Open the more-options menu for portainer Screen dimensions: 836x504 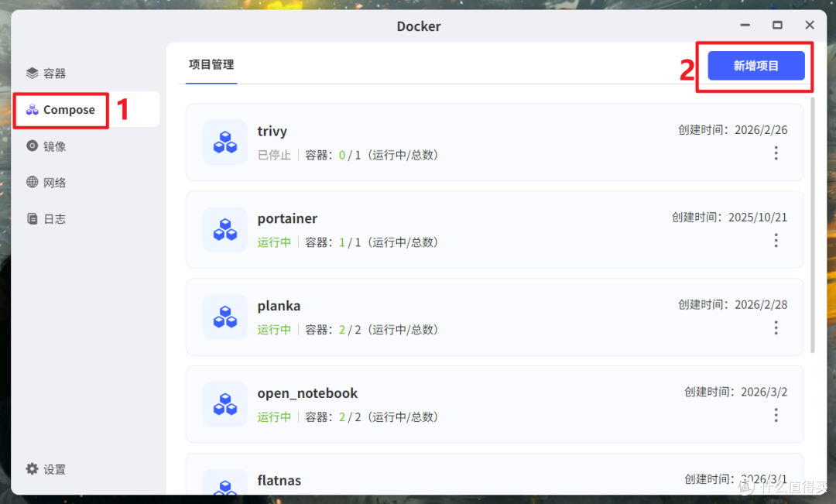tap(776, 241)
